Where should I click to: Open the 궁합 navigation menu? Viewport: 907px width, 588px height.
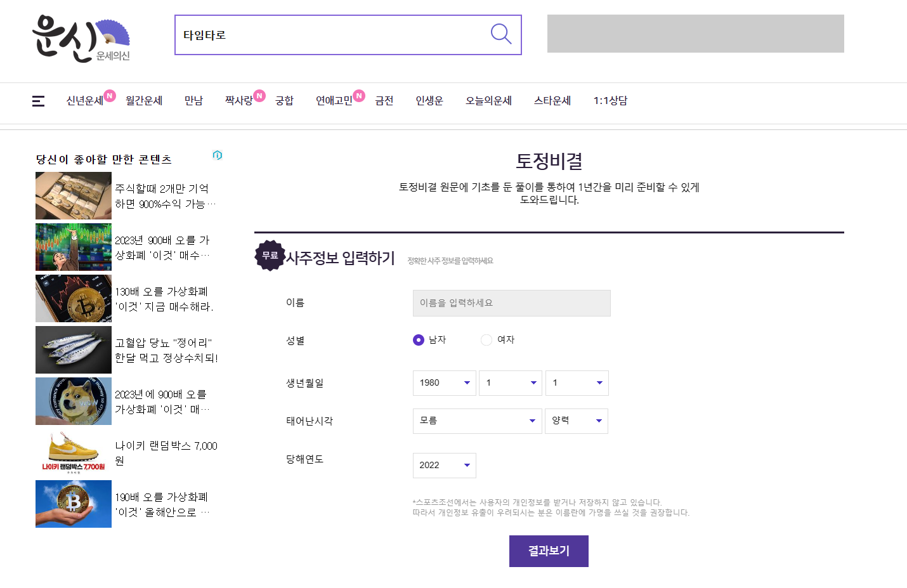pyautogui.click(x=284, y=101)
